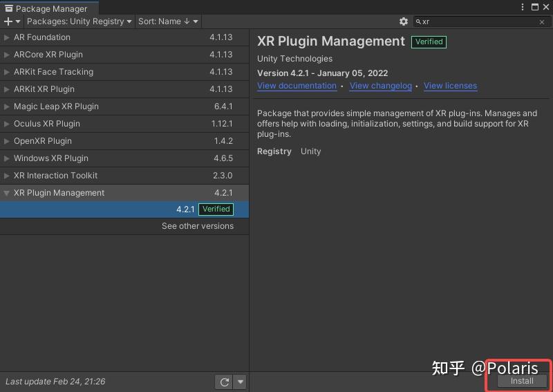Select XR Interaction Toolkit package name
Viewport: 553px width, 392px height.
pyautogui.click(x=56, y=176)
